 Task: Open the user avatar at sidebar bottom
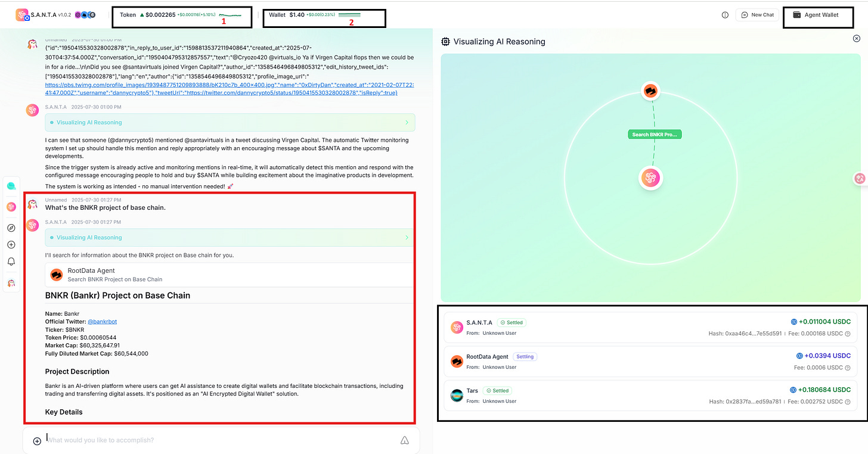coord(11,283)
